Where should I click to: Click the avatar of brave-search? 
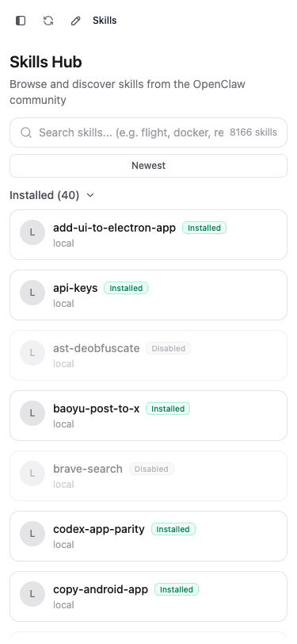click(32, 474)
